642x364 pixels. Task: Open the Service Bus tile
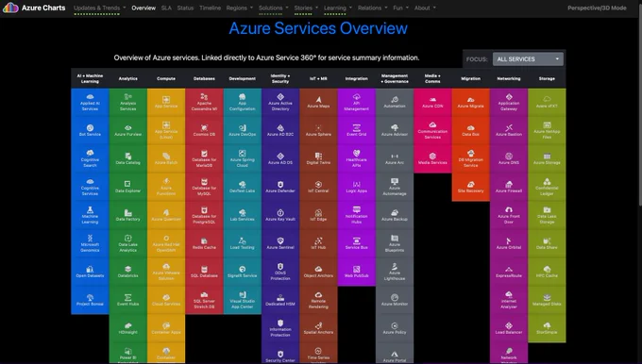[357, 243]
